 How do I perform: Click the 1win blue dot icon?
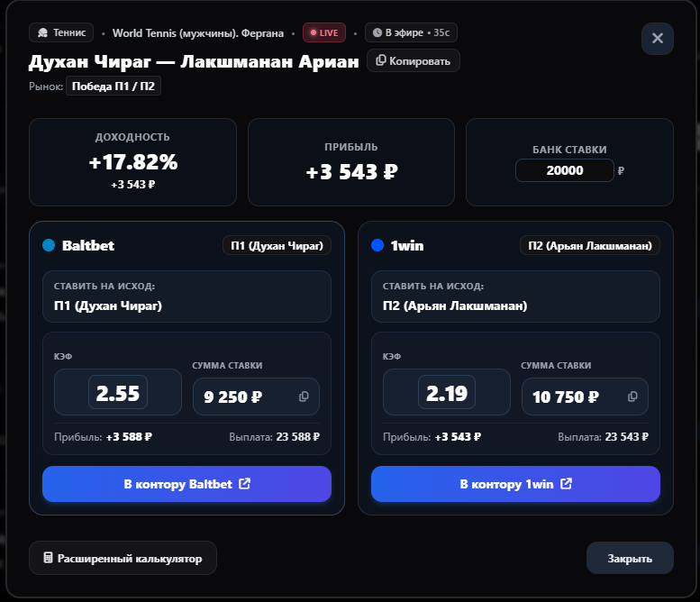pos(377,245)
